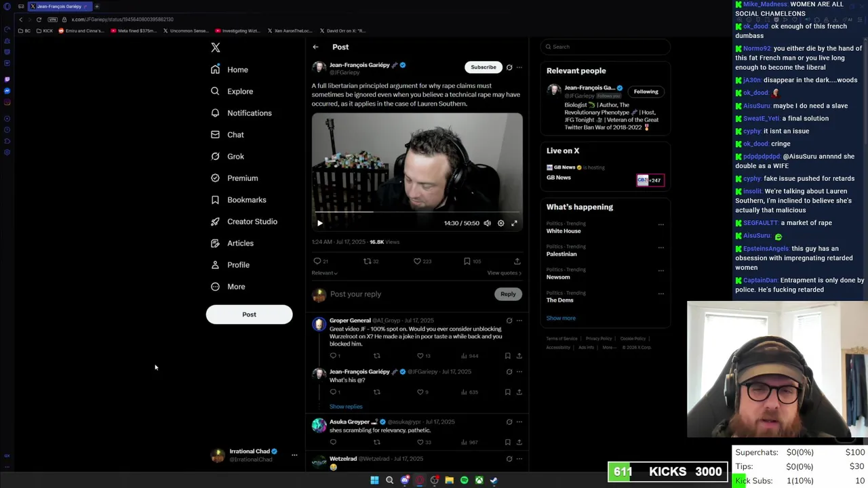Open the X logo home link
This screenshot has width=868, height=488.
point(216,47)
